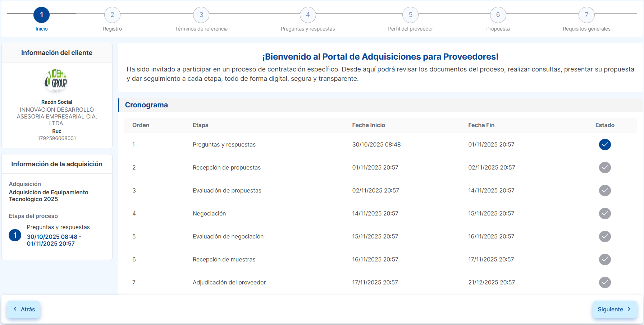Viewport: 644px width, 325px height.
Task: Click the stage progress badge showing 1
Action: pyautogui.click(x=15, y=235)
